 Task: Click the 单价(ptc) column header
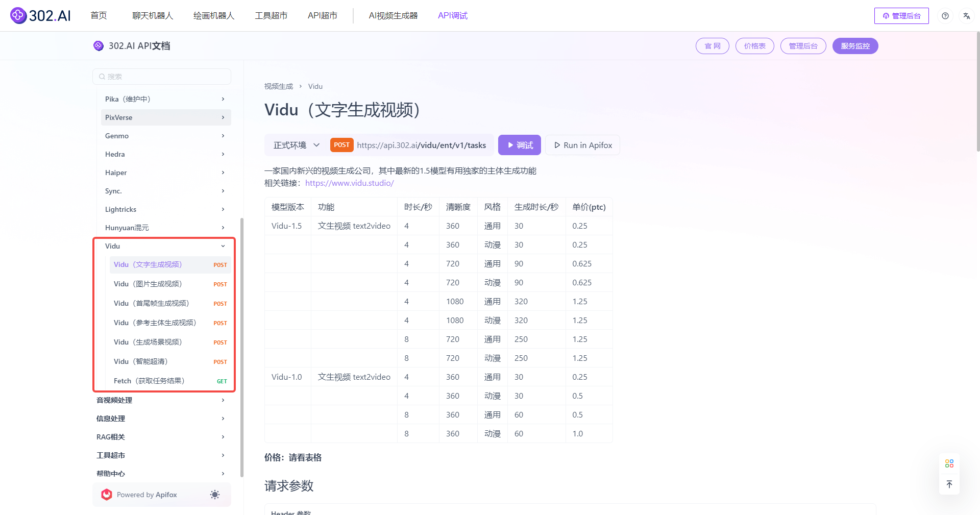589,207
